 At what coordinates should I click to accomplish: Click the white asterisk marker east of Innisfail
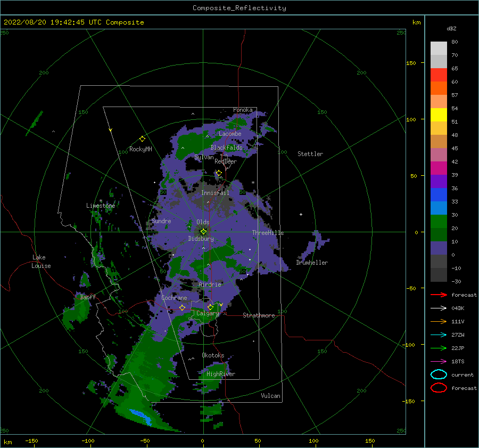coord(253,183)
